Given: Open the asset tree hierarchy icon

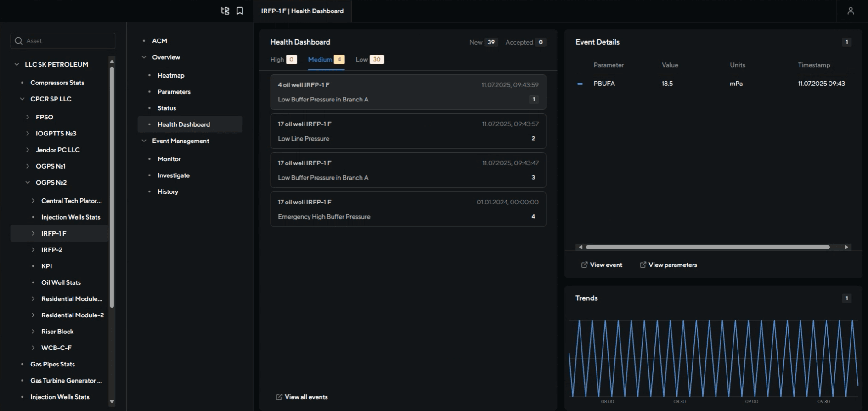Looking at the screenshot, I should tap(225, 11).
